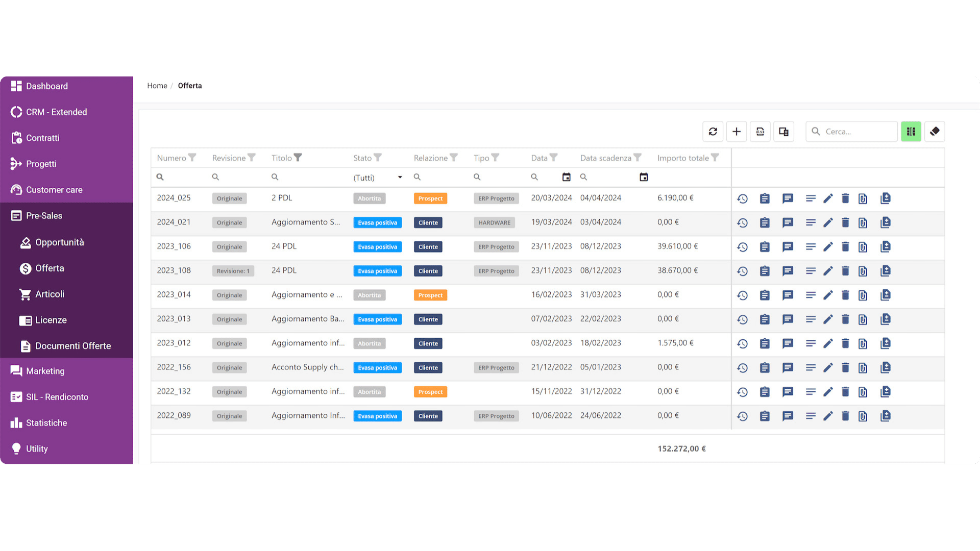Open the Stato filter dropdown showing (Tutti)

point(378,178)
